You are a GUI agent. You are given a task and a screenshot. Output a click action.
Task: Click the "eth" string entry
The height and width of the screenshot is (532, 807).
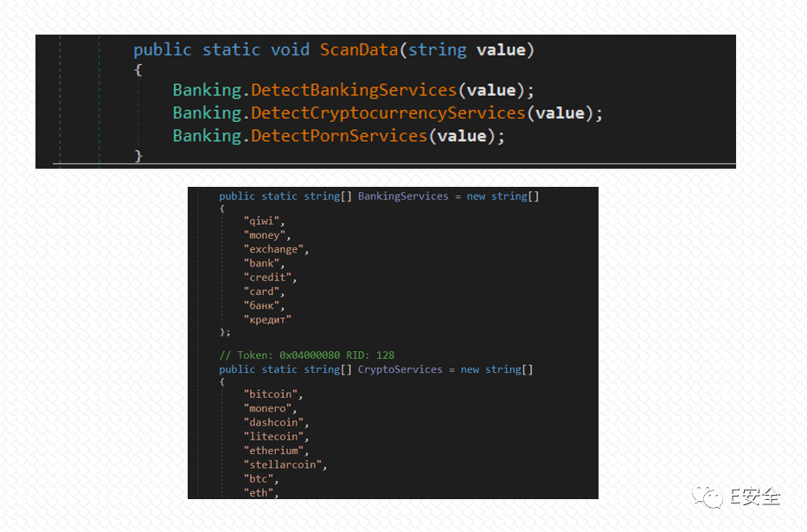pos(259,493)
